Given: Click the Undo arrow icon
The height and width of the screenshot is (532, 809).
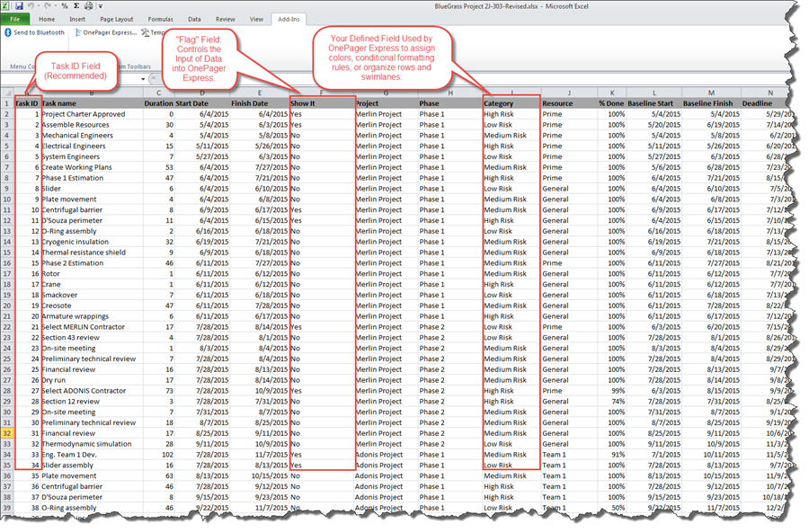Looking at the screenshot, I should pyautogui.click(x=30, y=5).
